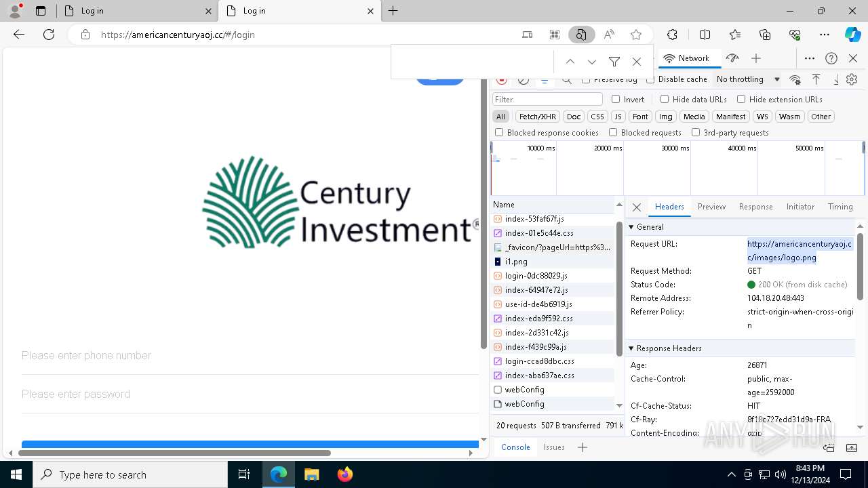Open Favorites list
The height and width of the screenshot is (488, 868).
pos(735,35)
